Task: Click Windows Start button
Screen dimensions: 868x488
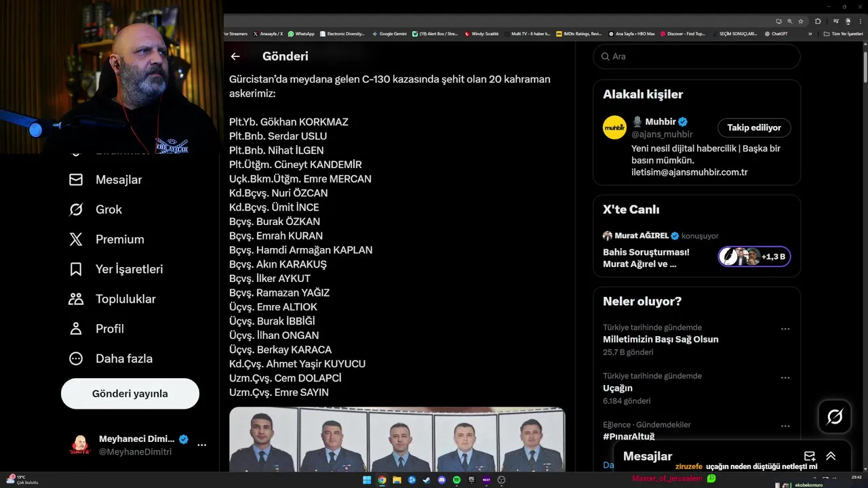Action: [367, 480]
